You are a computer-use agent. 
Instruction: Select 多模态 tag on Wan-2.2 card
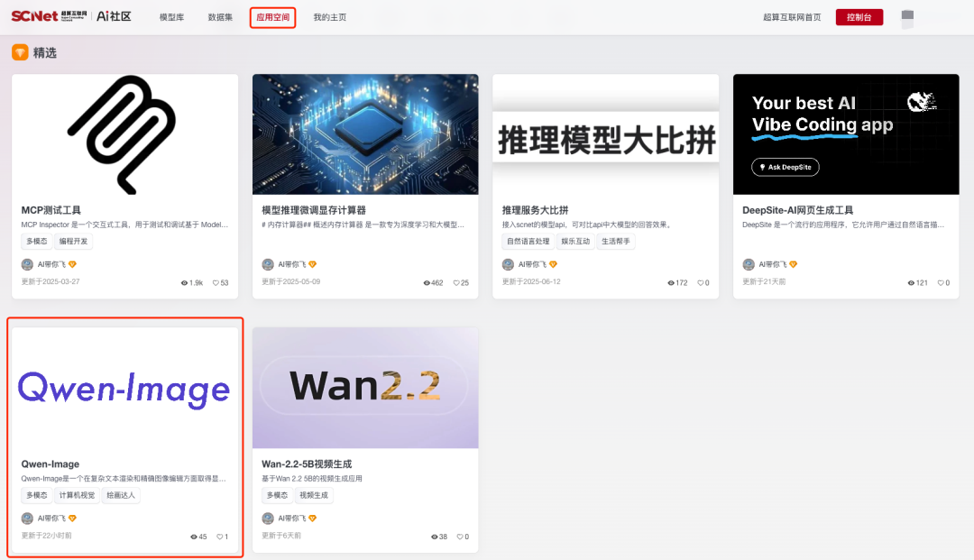277,495
